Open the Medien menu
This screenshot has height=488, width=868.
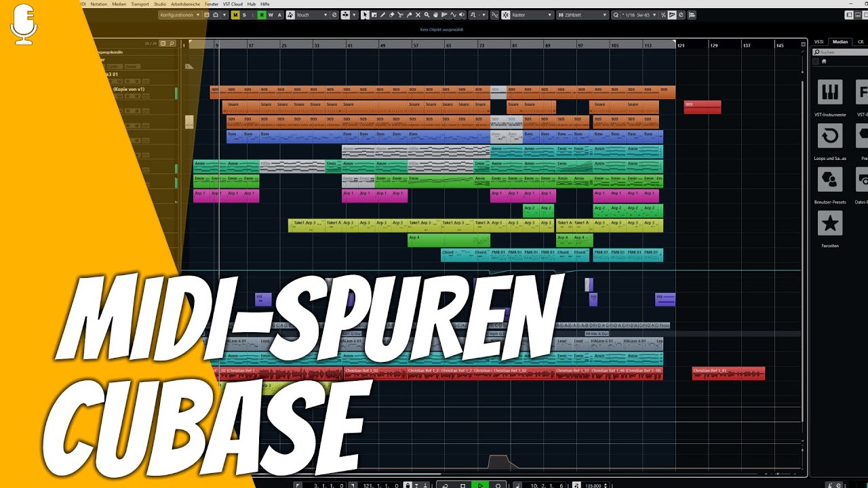pyautogui.click(x=119, y=3)
